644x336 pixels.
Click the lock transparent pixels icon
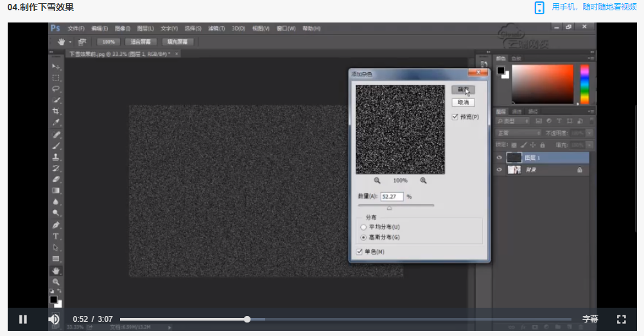514,145
